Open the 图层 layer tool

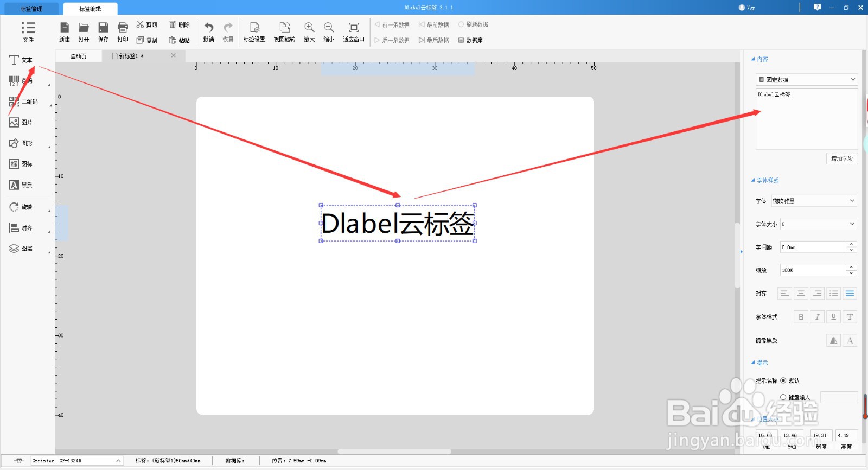click(21, 249)
